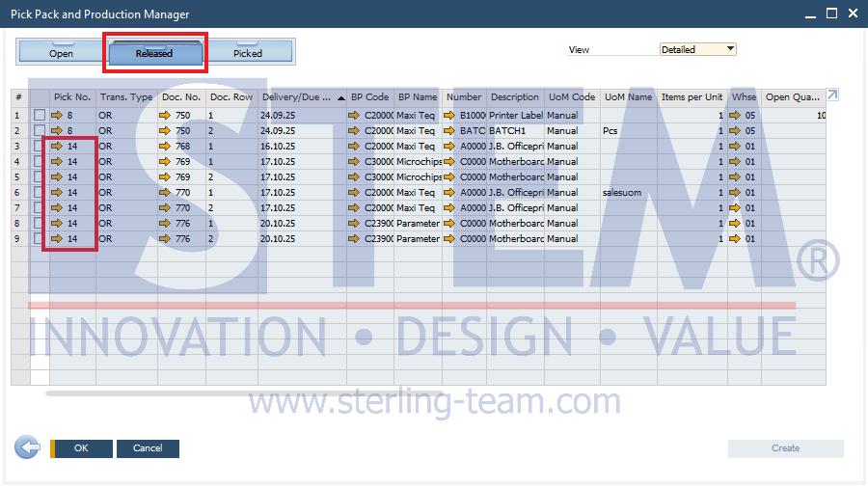Click the Create button
868x487 pixels.
[785, 448]
